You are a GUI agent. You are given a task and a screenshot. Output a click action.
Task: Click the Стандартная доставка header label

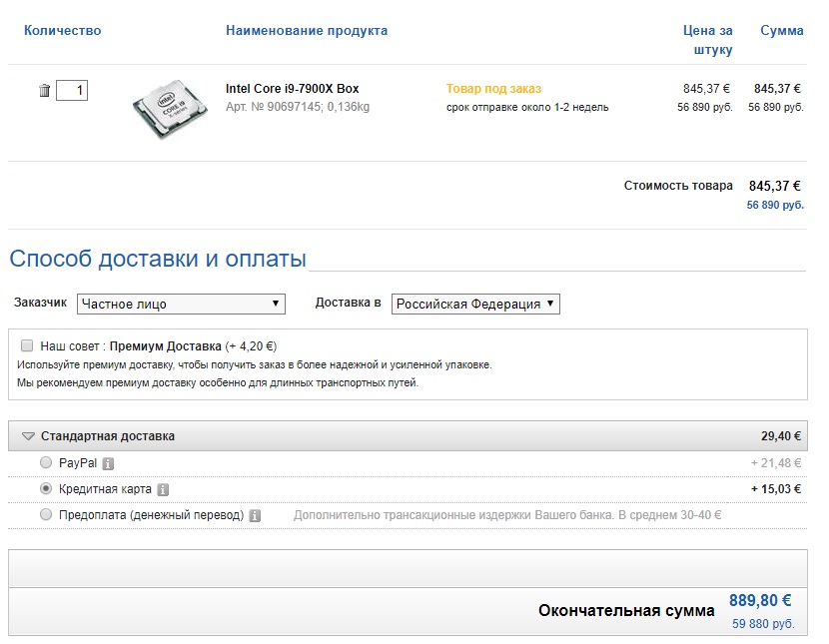coord(108,436)
